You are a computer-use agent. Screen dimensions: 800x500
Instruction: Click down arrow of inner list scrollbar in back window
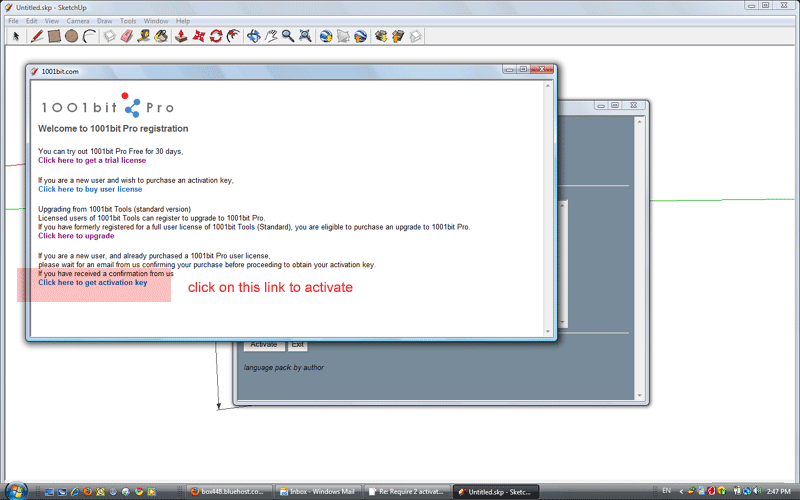(563, 322)
